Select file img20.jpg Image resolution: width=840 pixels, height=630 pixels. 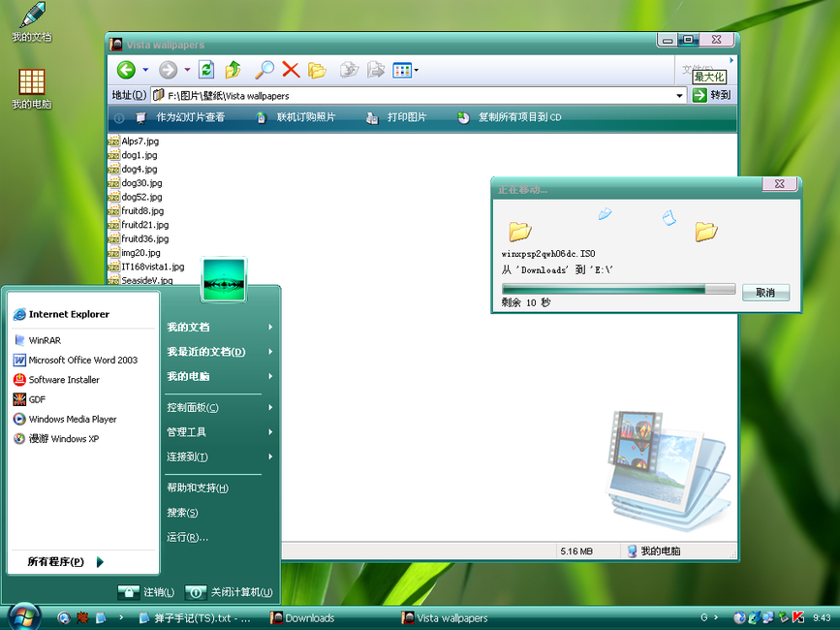coord(135,252)
